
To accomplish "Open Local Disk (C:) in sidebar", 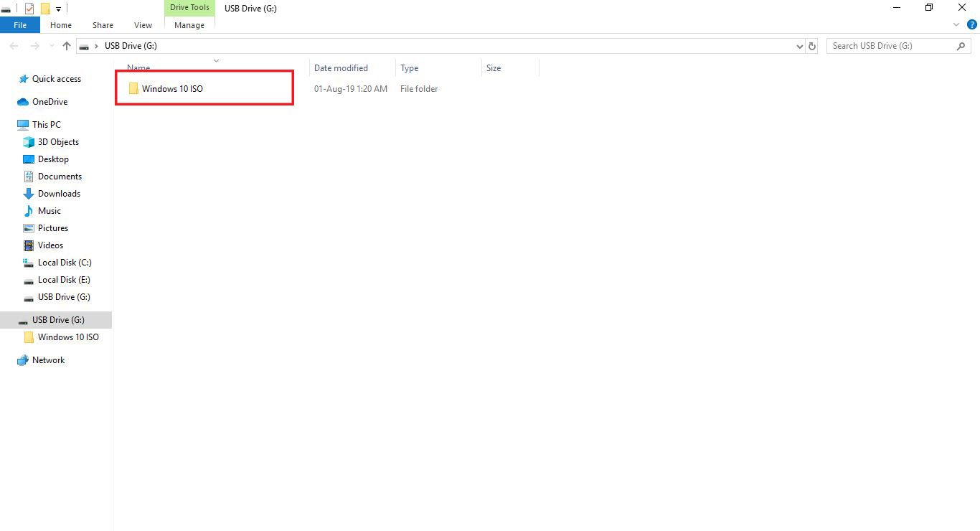I will pos(65,263).
